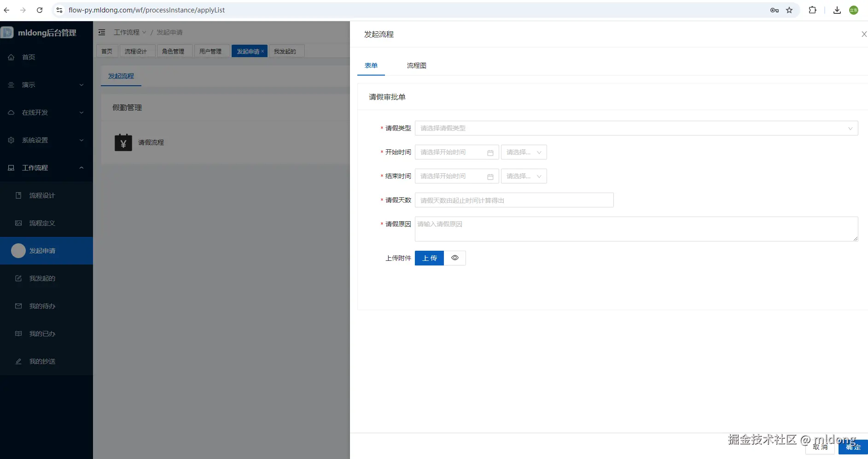Click the 假勤管理 category heading
Viewport: 868px width, 459px height.
[127, 107]
